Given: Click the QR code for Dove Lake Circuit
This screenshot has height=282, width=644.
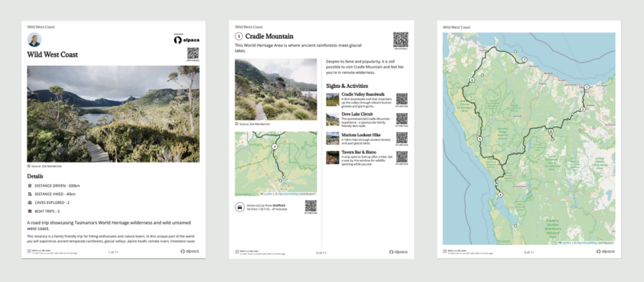Looking at the screenshot, I should (401, 118).
